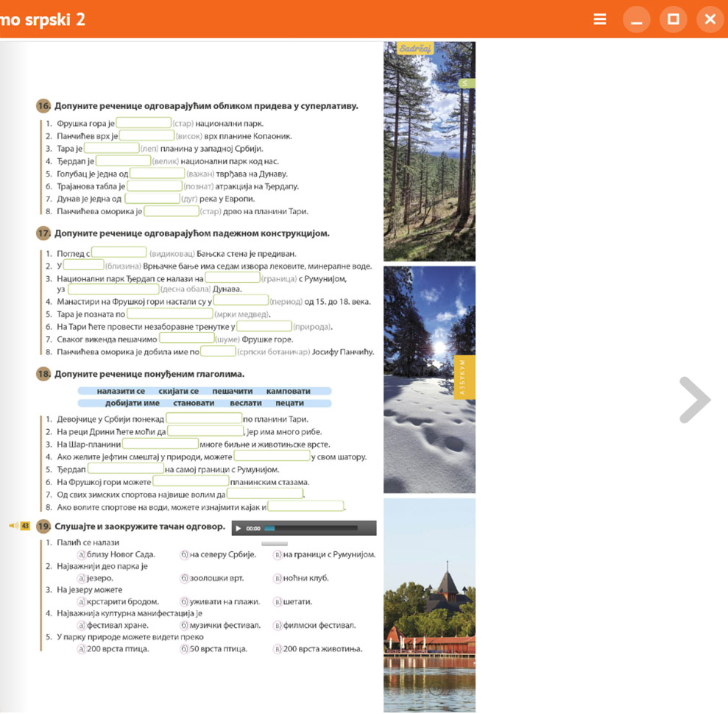Open the Sadržaj contents tab
This screenshot has width=728, height=714.
click(x=415, y=49)
